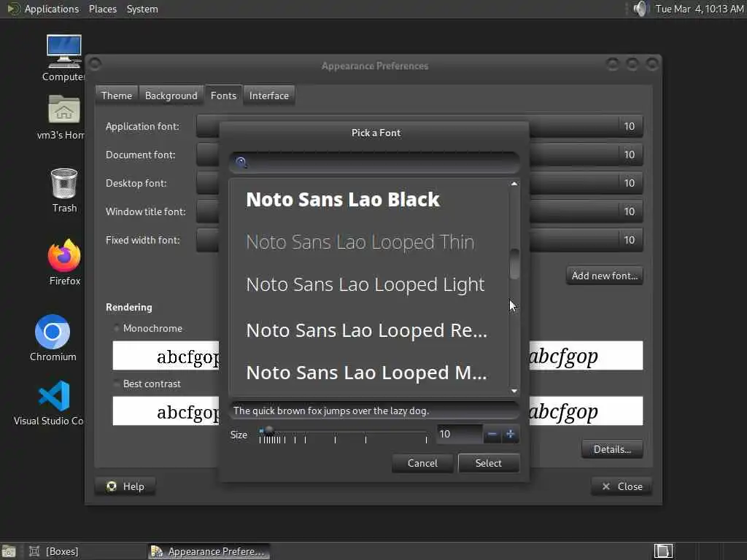Click the Best contrast abcfgop preview sample

[166, 411]
